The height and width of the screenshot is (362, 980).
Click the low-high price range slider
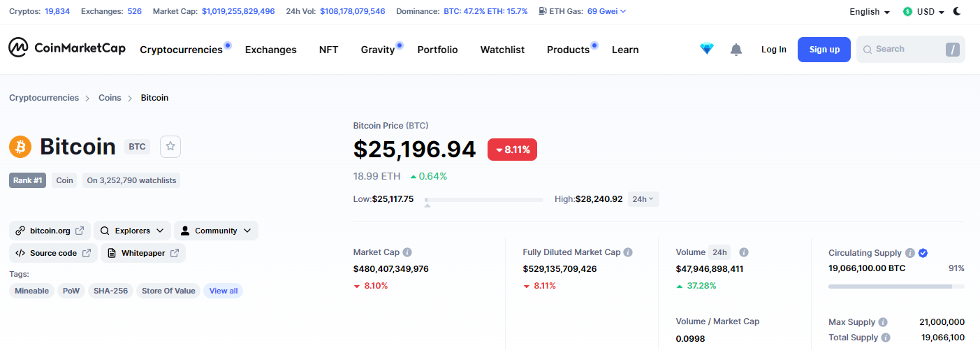click(x=483, y=200)
